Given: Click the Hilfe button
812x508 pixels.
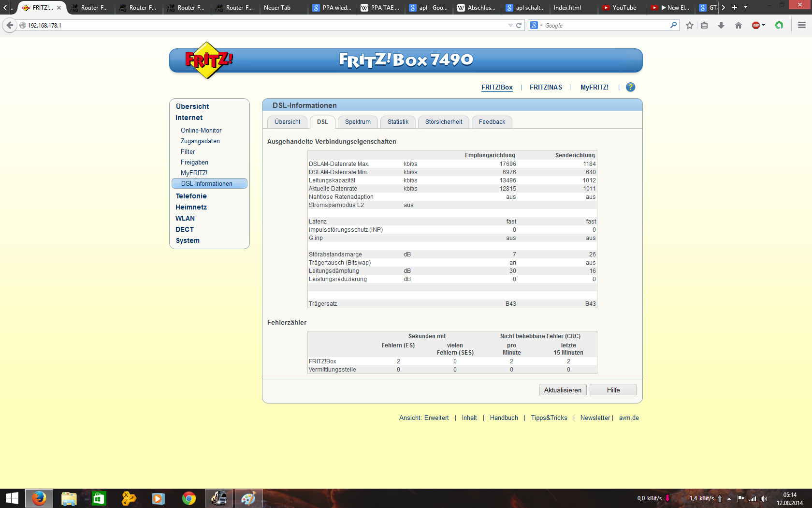Looking at the screenshot, I should tap(613, 390).
